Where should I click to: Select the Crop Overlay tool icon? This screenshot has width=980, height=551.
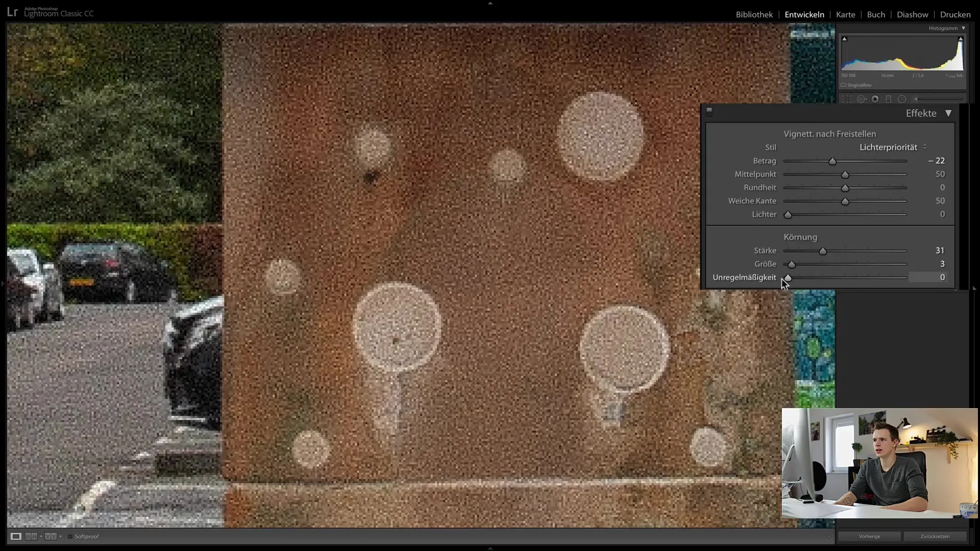847,99
